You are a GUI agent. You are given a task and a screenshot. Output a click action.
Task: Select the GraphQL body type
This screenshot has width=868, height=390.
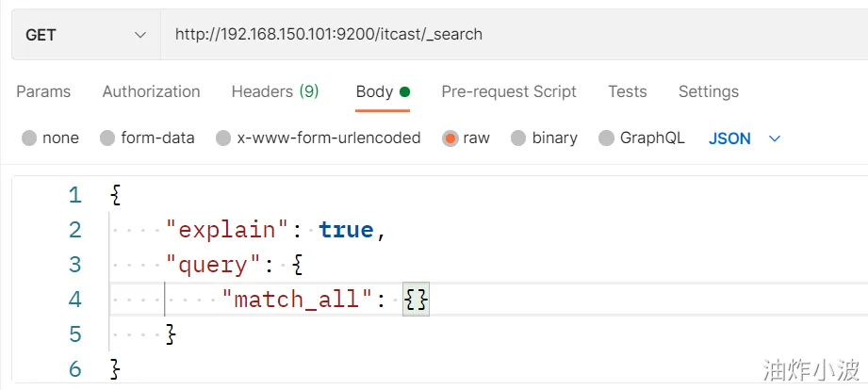click(x=605, y=138)
